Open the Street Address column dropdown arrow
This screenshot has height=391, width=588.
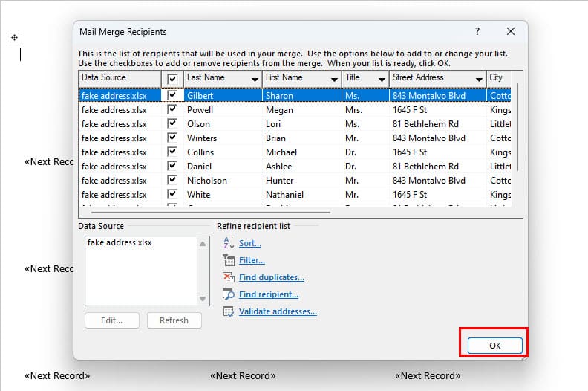point(479,80)
